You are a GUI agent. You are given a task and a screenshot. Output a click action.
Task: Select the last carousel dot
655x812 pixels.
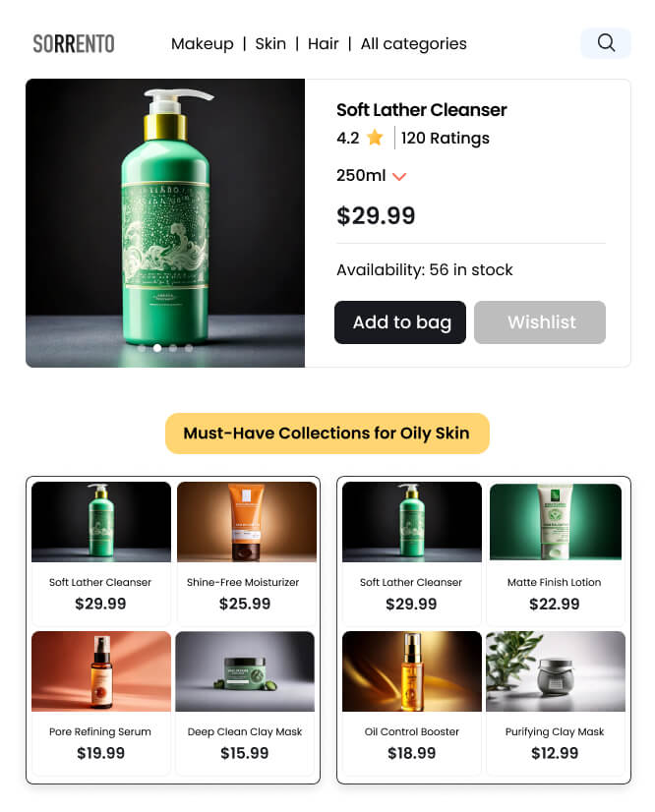pyautogui.click(x=189, y=348)
